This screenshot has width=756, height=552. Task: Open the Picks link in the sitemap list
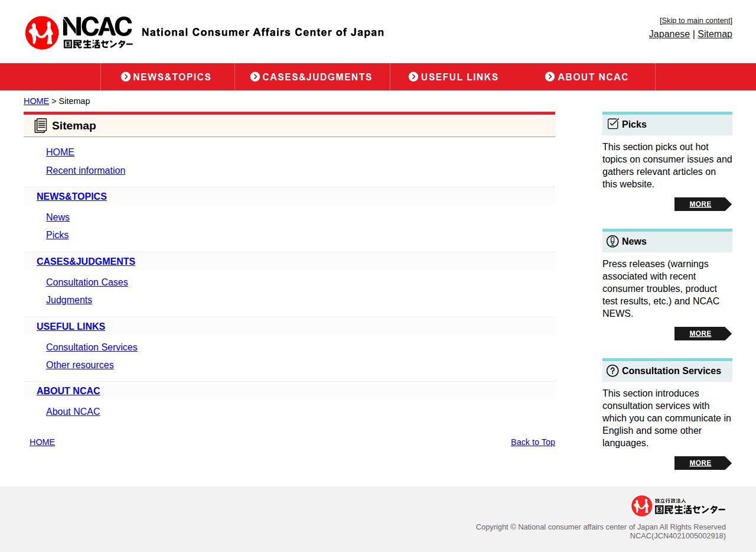pos(57,235)
